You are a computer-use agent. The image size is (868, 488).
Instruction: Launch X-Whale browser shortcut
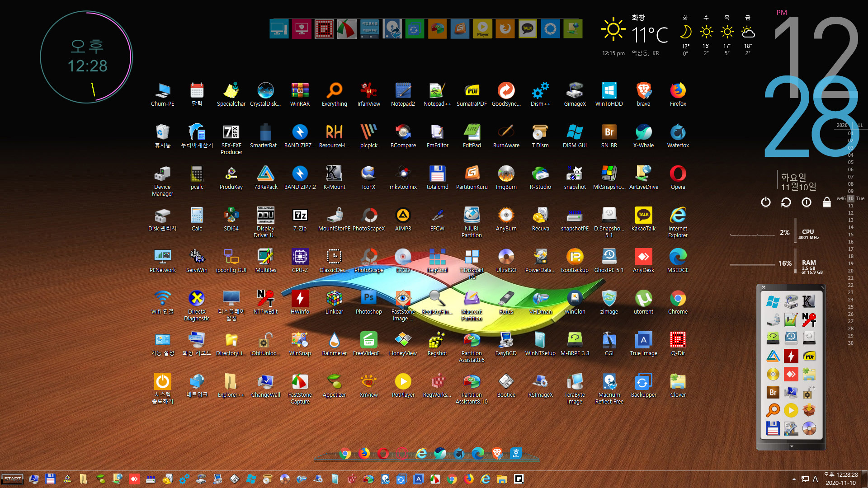tap(643, 136)
